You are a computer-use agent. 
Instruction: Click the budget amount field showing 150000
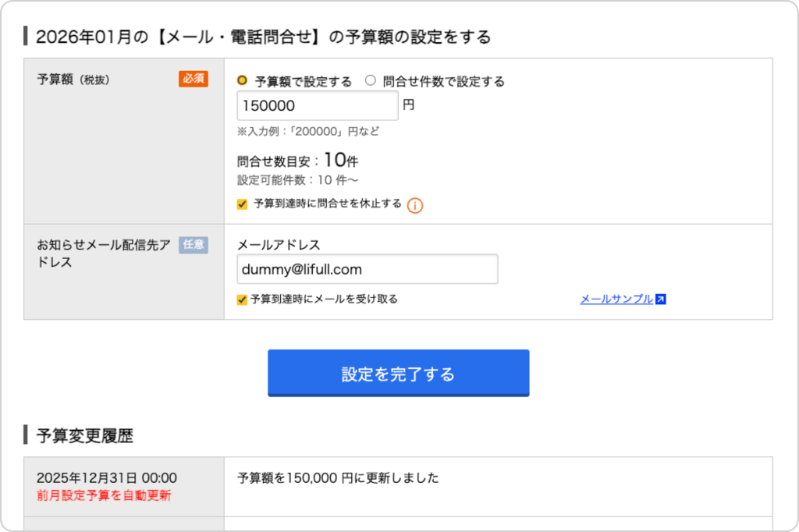tap(318, 106)
